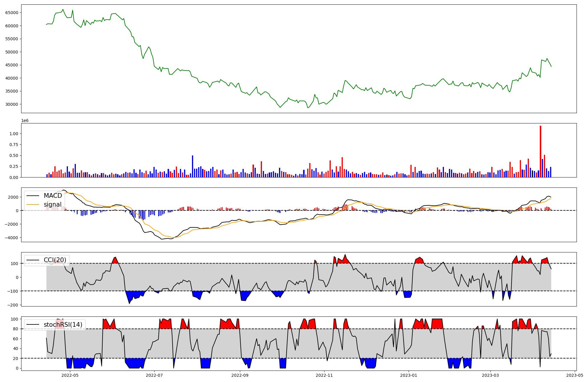Screen dimensions: 588x382
Task: Select the CCI(20) legend entry
Action: 55,260
